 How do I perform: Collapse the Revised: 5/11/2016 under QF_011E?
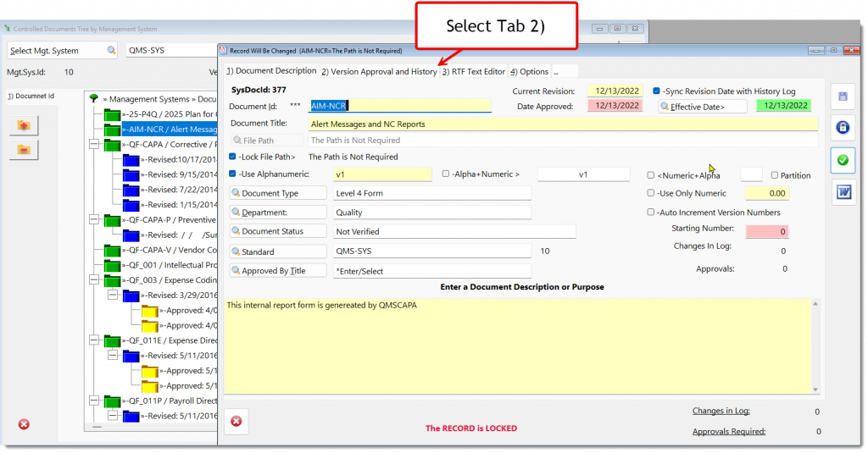tap(113, 356)
